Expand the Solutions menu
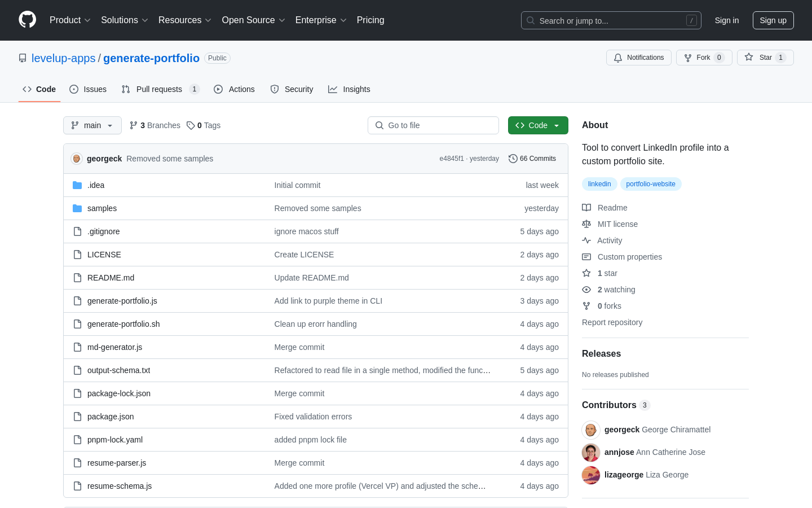812x508 pixels. click(x=125, y=20)
